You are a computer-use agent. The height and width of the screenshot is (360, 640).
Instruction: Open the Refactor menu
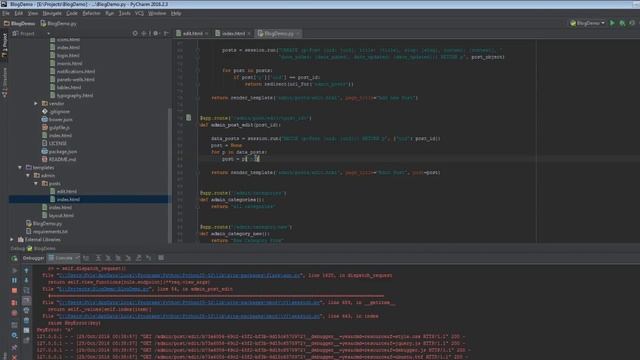[91, 13]
